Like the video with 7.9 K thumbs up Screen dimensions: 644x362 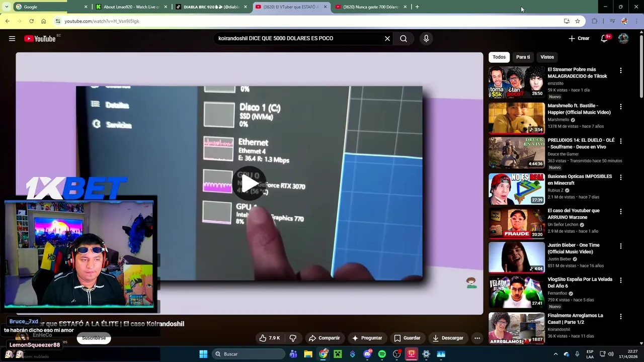pyautogui.click(x=269, y=338)
